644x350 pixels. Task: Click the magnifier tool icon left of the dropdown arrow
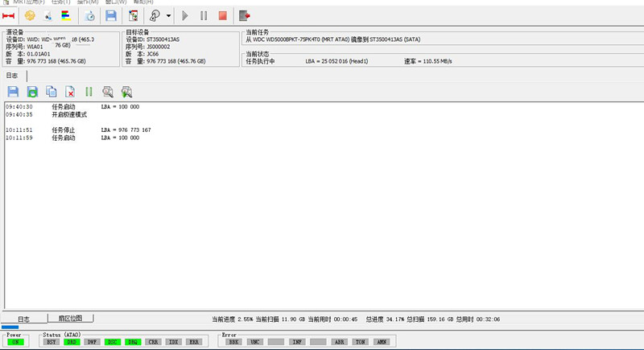click(x=155, y=15)
